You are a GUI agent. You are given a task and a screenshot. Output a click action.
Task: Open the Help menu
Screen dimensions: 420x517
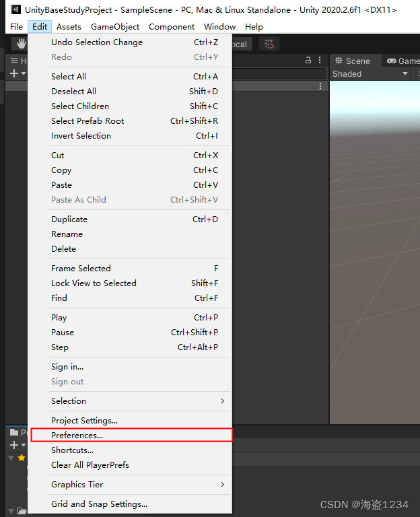254,27
